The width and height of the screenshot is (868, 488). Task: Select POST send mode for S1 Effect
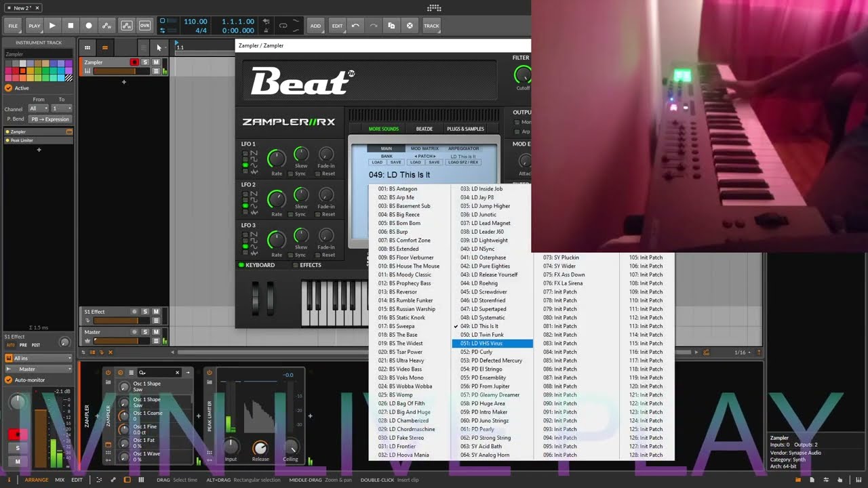36,345
